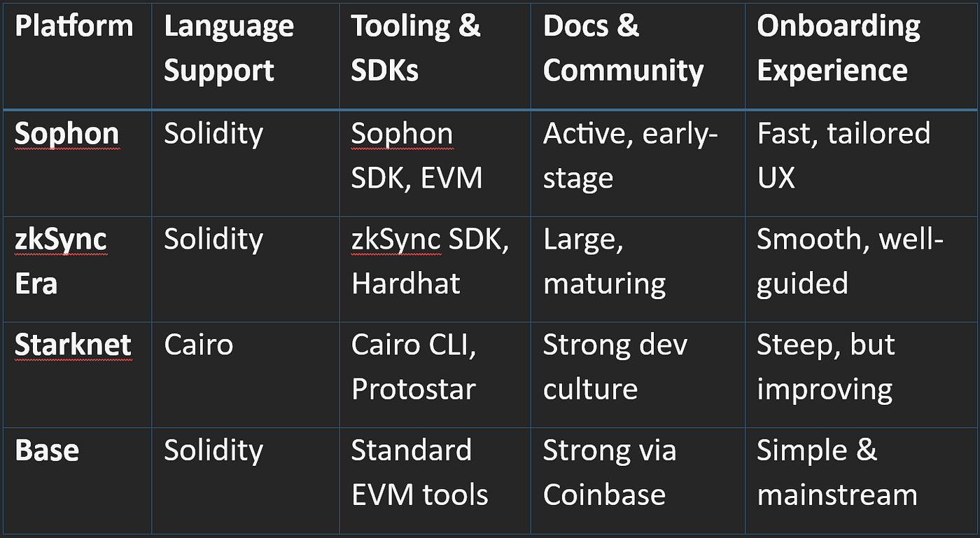980x538 pixels.
Task: Click the Fast, tailored UX cell
Action: pos(861,163)
